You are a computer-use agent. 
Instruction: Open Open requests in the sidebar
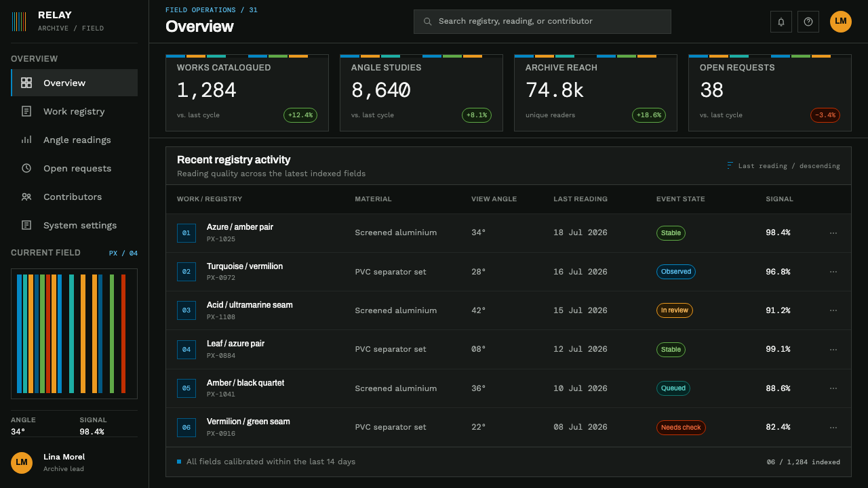click(x=74, y=168)
